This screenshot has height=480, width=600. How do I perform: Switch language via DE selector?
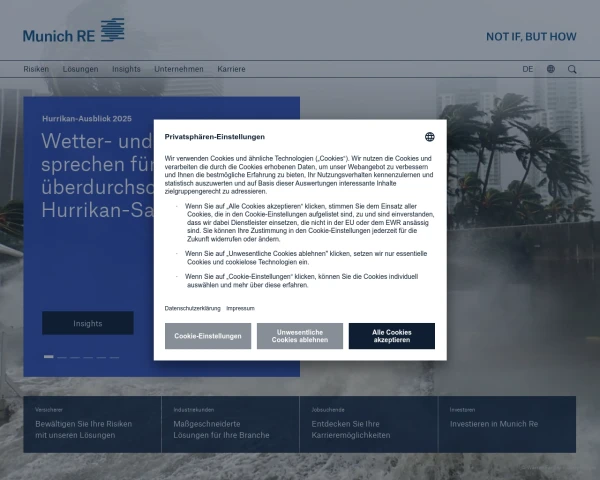click(x=528, y=69)
